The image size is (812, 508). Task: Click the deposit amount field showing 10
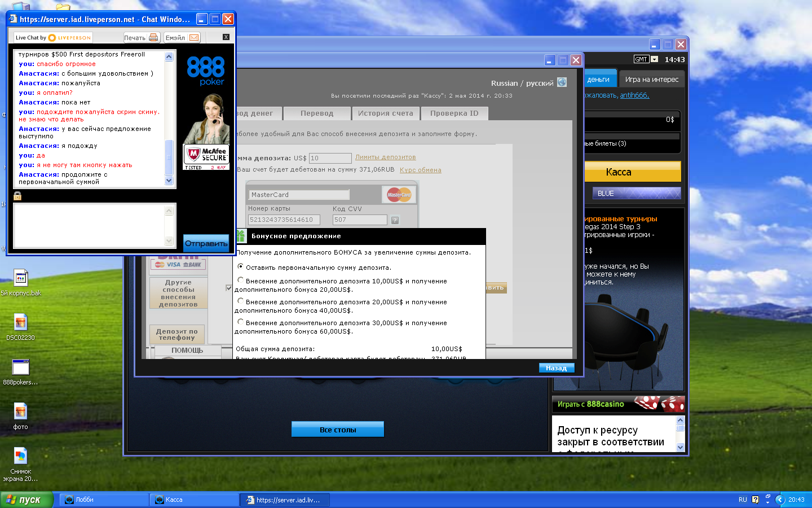pos(330,158)
